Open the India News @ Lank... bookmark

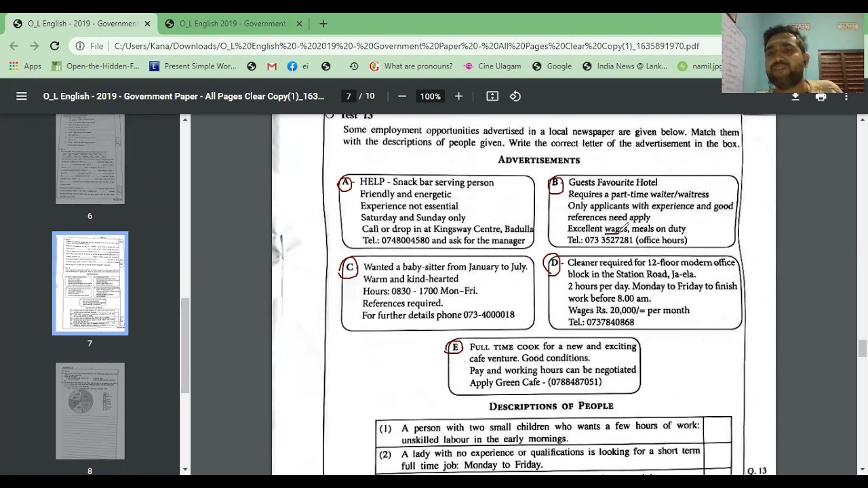pos(625,66)
